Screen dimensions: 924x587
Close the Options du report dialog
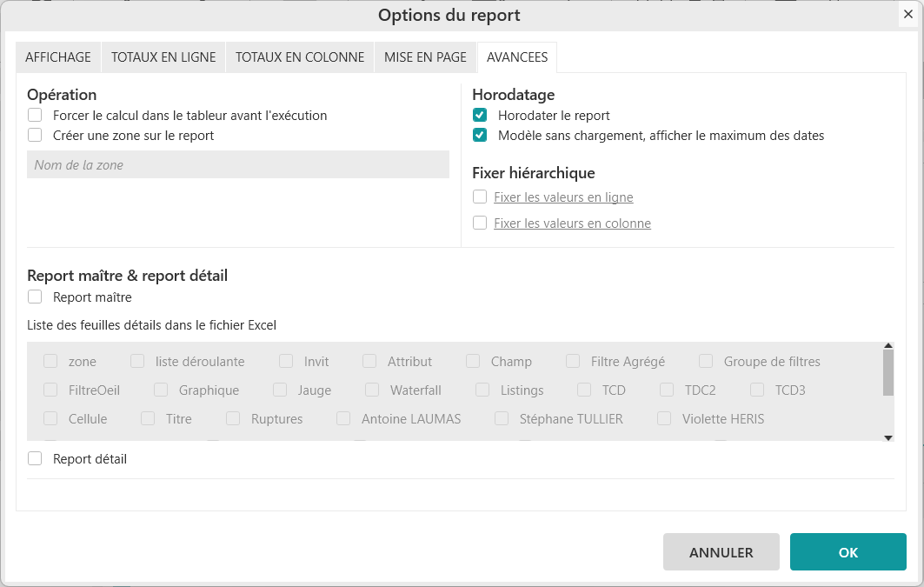point(907,14)
